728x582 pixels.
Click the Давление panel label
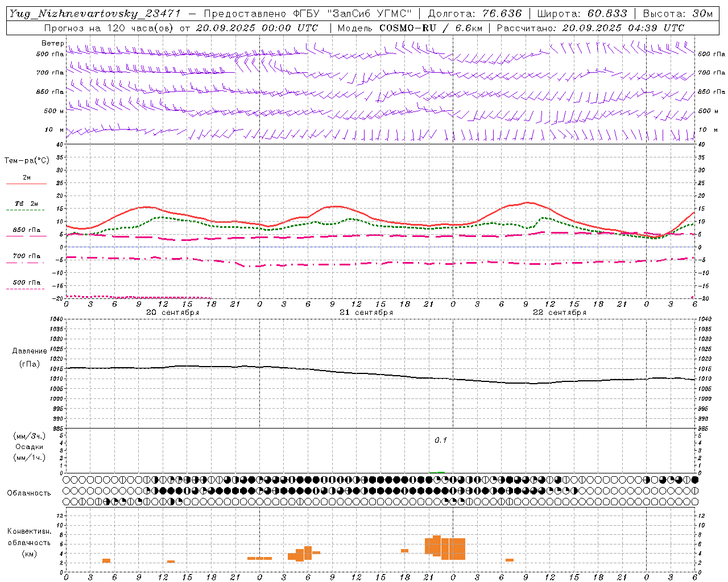[x=30, y=351]
